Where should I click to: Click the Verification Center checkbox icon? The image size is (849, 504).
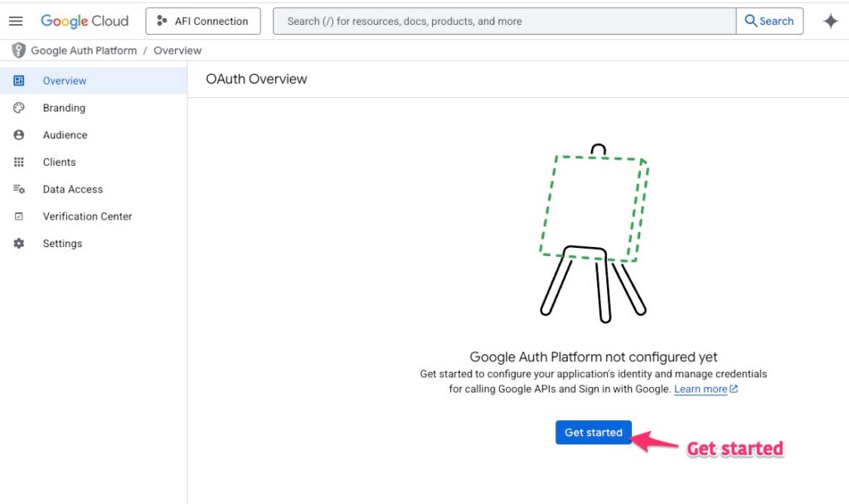pos(19,216)
